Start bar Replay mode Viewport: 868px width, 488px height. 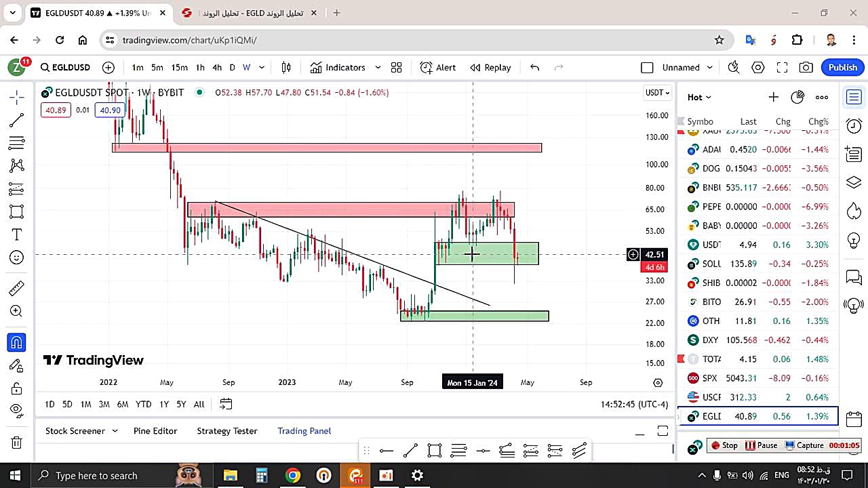[x=490, y=67]
